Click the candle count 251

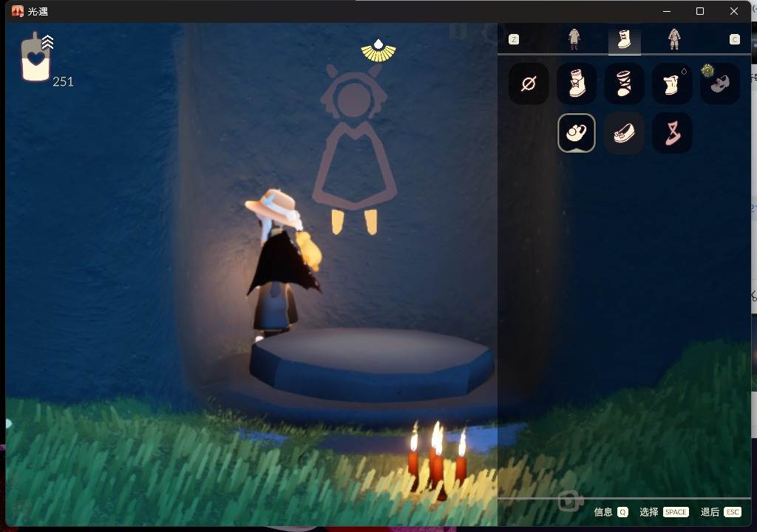point(64,81)
